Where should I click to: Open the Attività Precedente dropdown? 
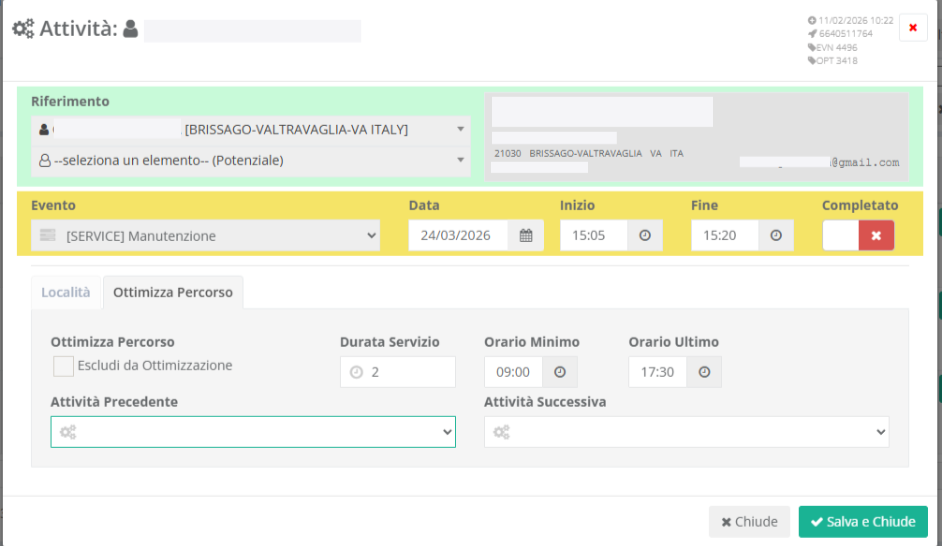253,432
